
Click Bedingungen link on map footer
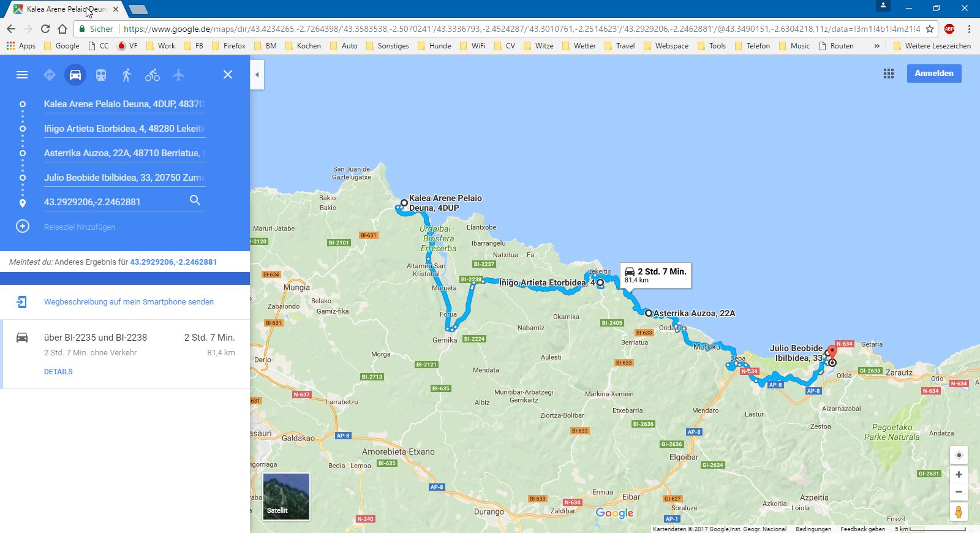(813, 529)
